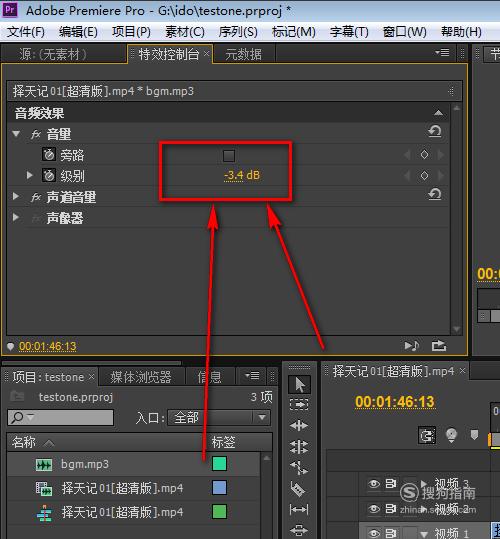Viewport: 500px width, 539px height.
Task: Toggle fx switch for 音量 effect
Action: coord(36,134)
